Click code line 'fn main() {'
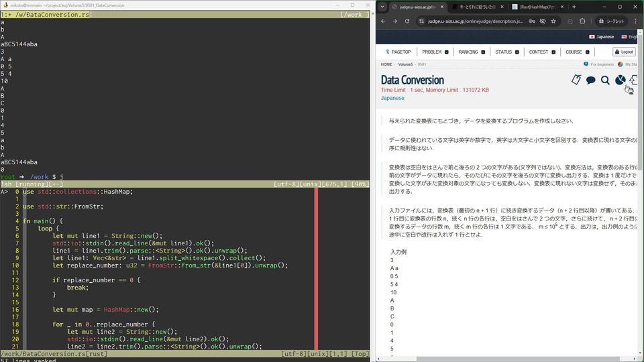644x362 pixels. pyautogui.click(x=43, y=221)
